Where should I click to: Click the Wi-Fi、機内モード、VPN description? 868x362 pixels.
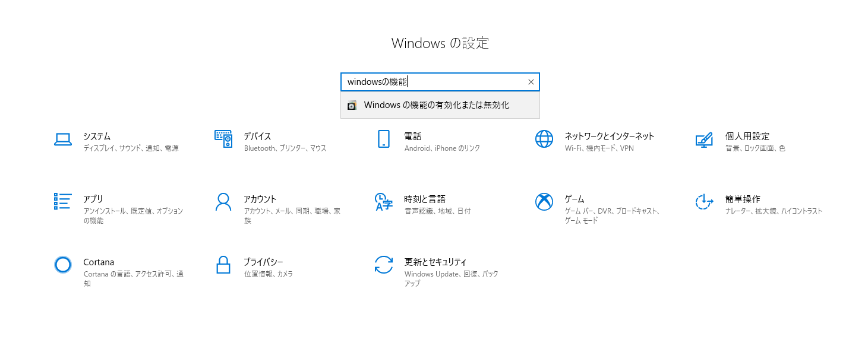tap(599, 148)
